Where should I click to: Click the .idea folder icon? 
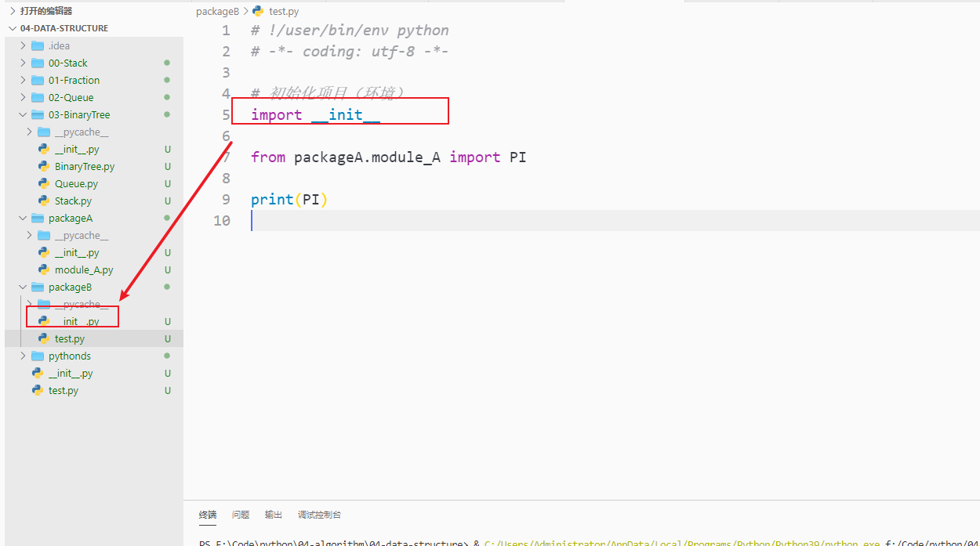(38, 45)
